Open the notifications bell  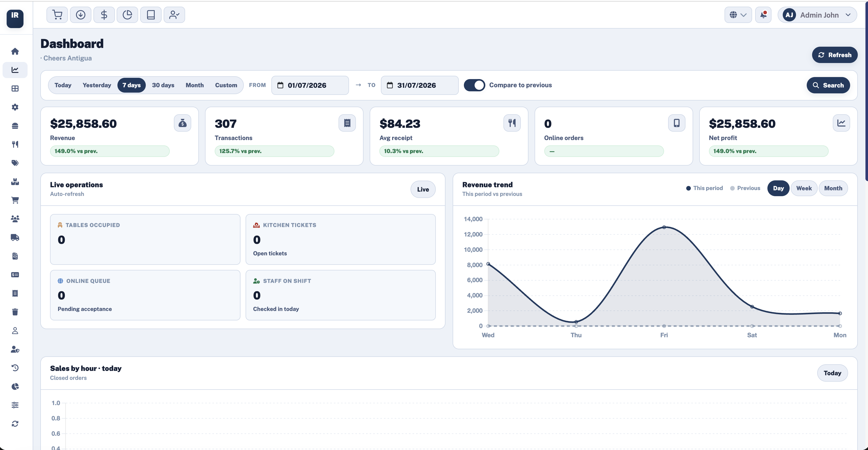[x=763, y=15]
